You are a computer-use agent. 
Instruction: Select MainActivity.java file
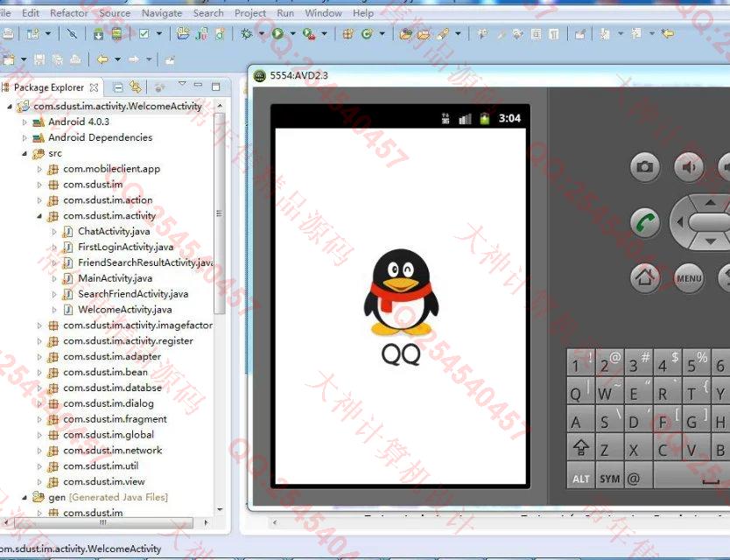pyautogui.click(x=115, y=278)
